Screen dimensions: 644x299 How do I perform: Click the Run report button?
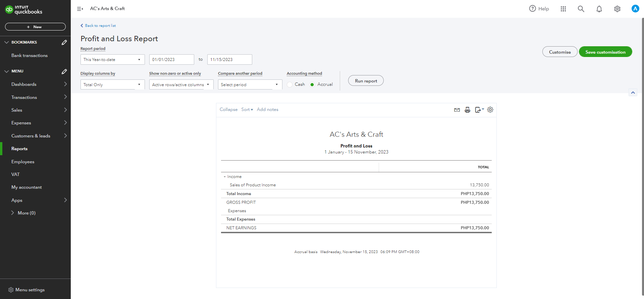pos(366,81)
